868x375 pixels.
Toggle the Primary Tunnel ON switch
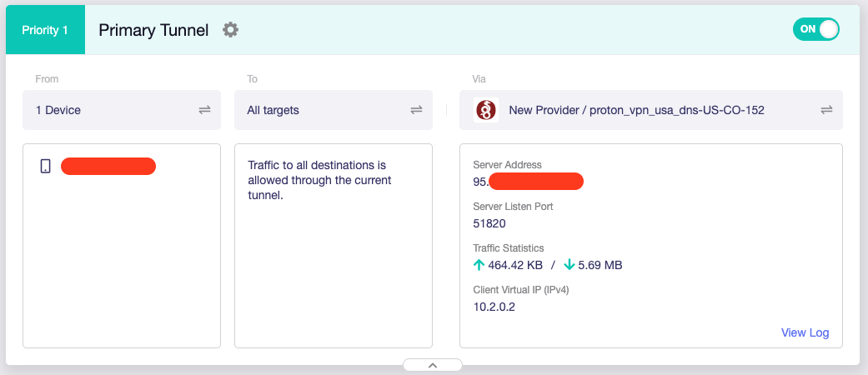click(815, 29)
